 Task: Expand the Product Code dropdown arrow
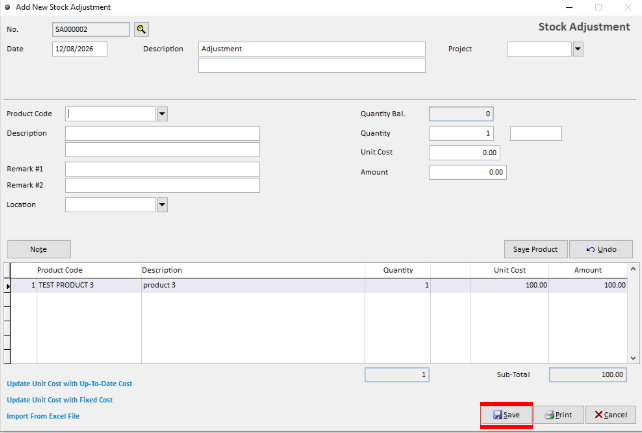pos(162,114)
